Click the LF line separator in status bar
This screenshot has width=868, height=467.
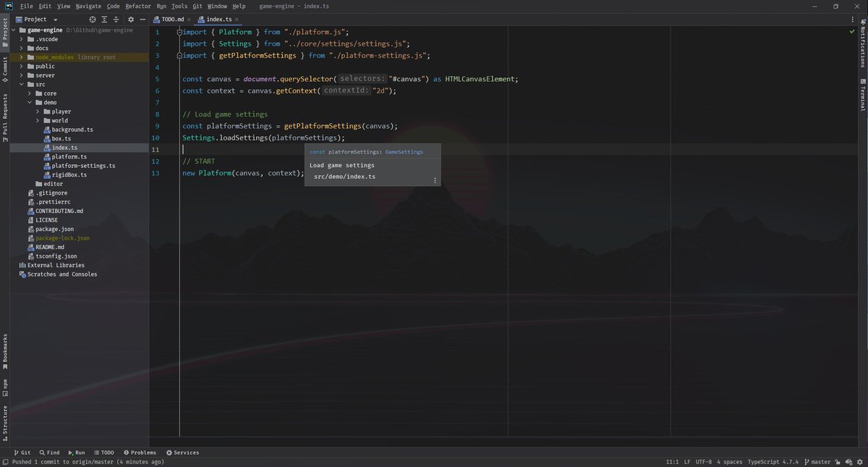[x=687, y=462]
